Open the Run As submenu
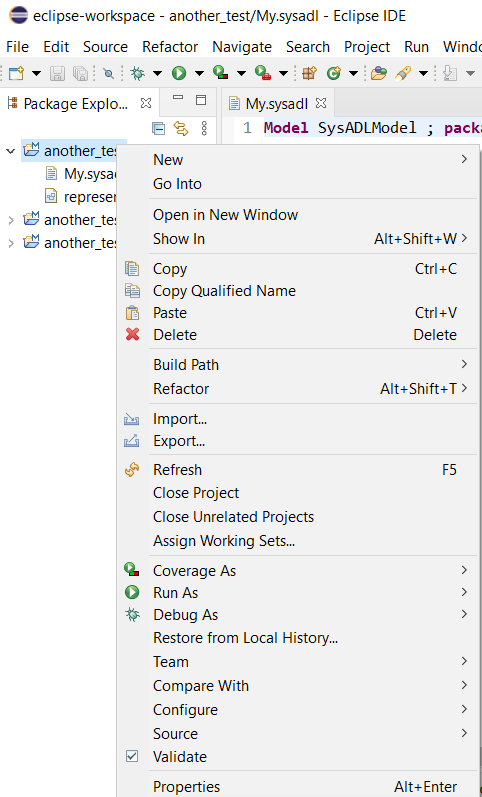482x797 pixels. 298,593
